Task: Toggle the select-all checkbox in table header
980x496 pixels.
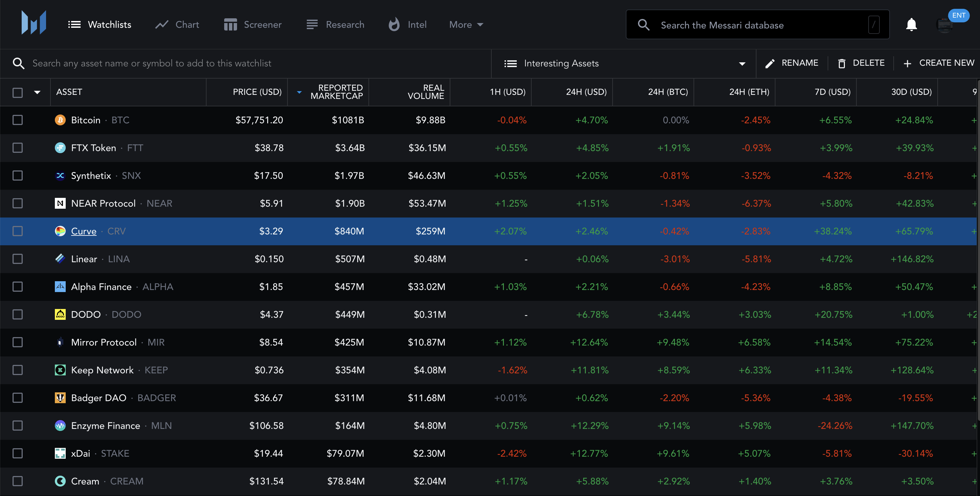Action: (18, 92)
